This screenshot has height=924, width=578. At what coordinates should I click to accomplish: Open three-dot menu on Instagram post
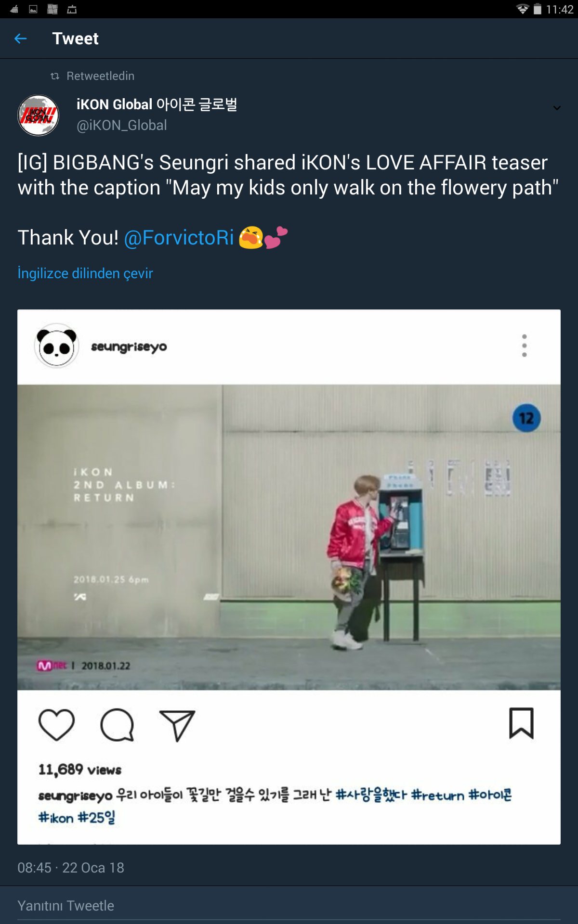(x=525, y=346)
